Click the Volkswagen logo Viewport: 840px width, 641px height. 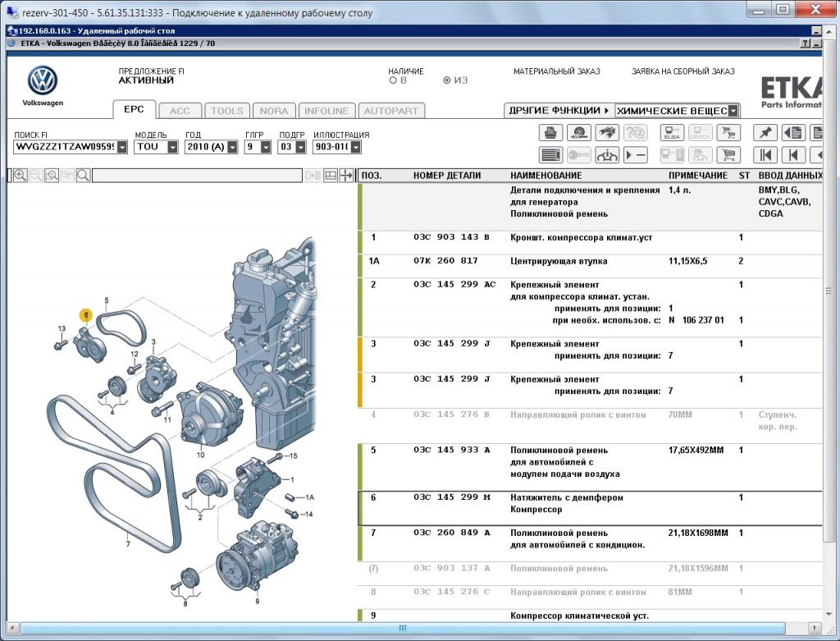point(43,81)
